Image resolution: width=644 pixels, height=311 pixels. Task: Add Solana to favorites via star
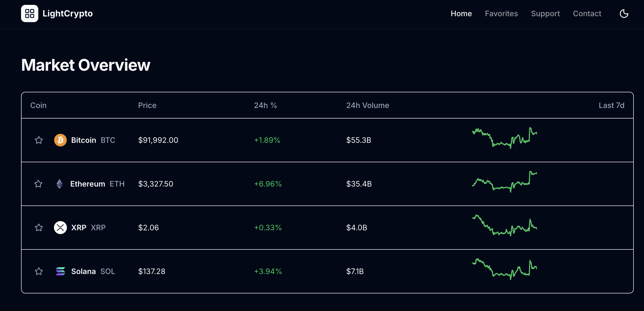(x=39, y=271)
